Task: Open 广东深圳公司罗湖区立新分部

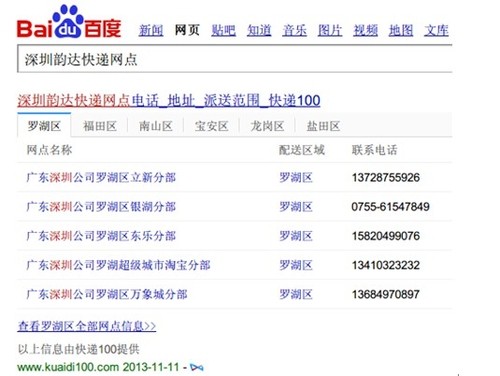Action: click(x=101, y=177)
